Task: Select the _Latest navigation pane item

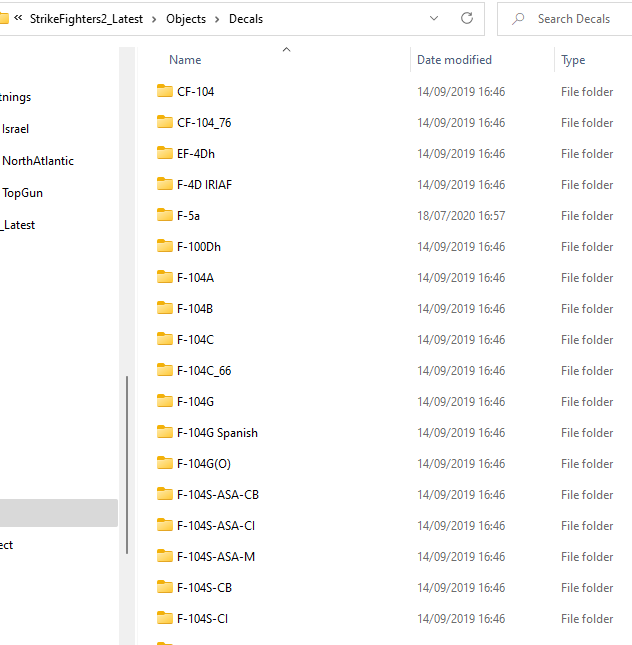Action: (18, 225)
